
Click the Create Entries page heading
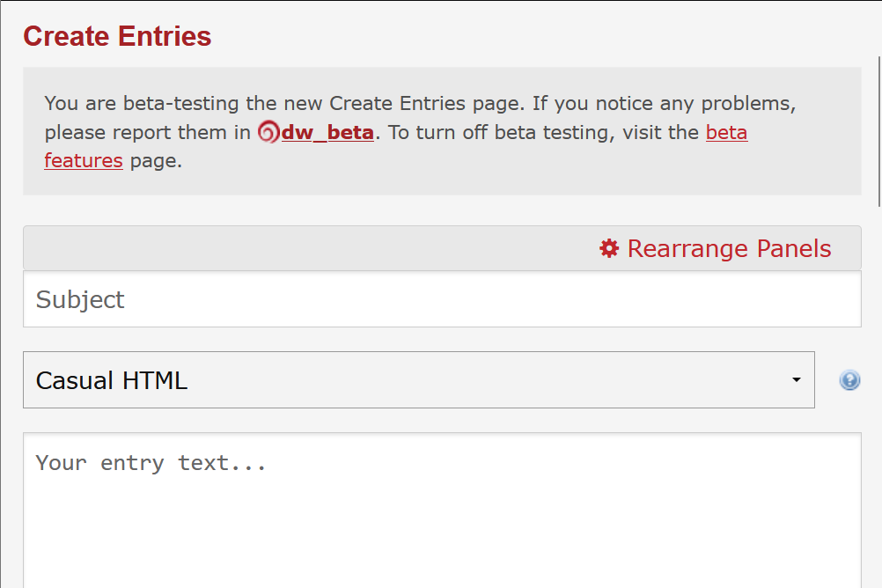117,36
